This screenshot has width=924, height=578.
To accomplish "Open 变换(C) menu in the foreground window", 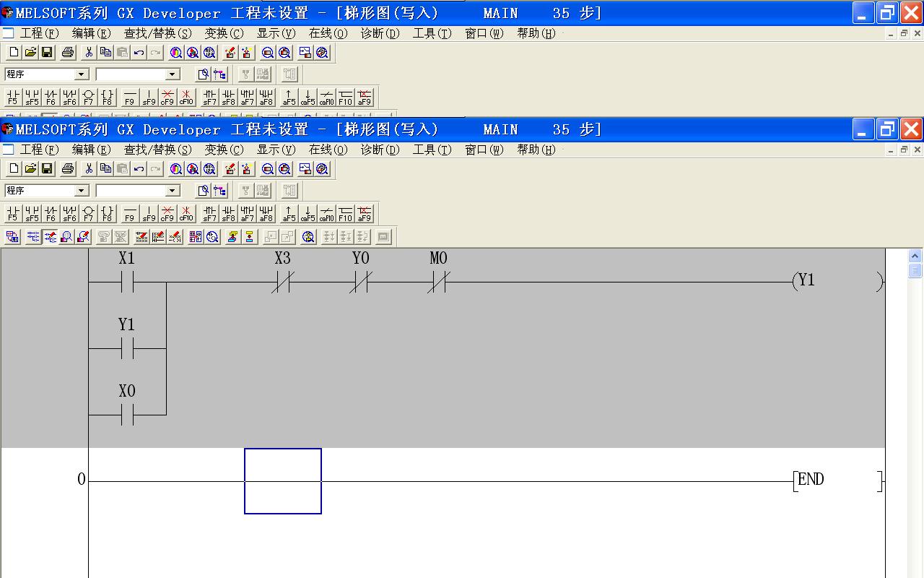I will click(224, 150).
